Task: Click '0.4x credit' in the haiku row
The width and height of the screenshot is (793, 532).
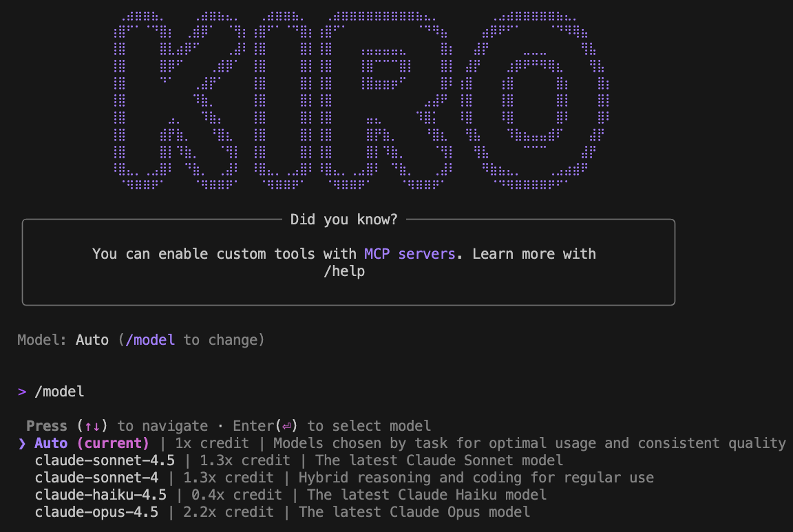Action: point(237,495)
